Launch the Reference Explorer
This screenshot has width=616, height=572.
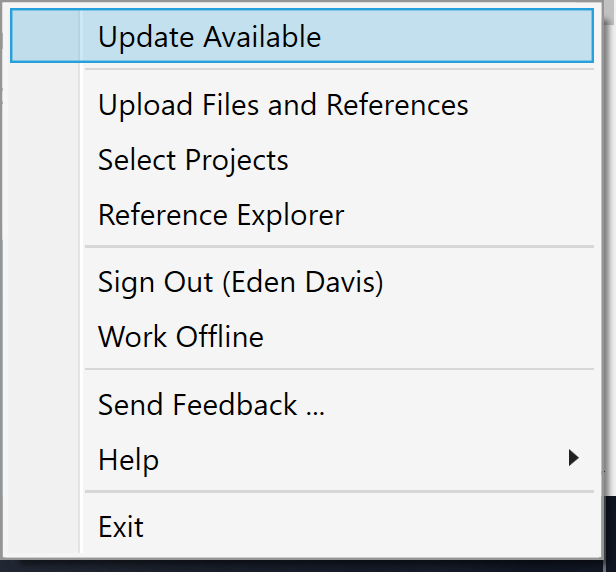302,214
